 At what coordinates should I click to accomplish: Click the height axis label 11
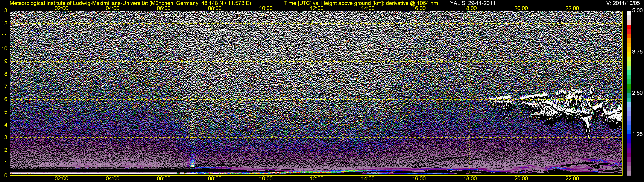5,36
